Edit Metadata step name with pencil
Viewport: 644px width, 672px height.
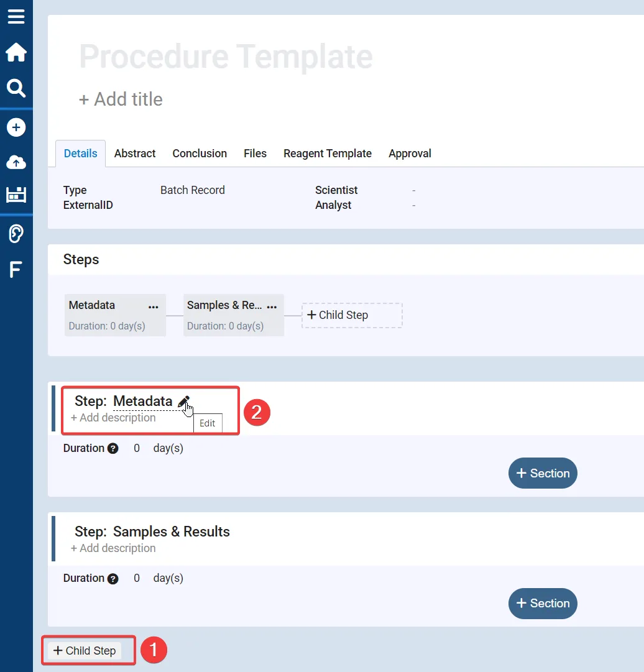(183, 402)
